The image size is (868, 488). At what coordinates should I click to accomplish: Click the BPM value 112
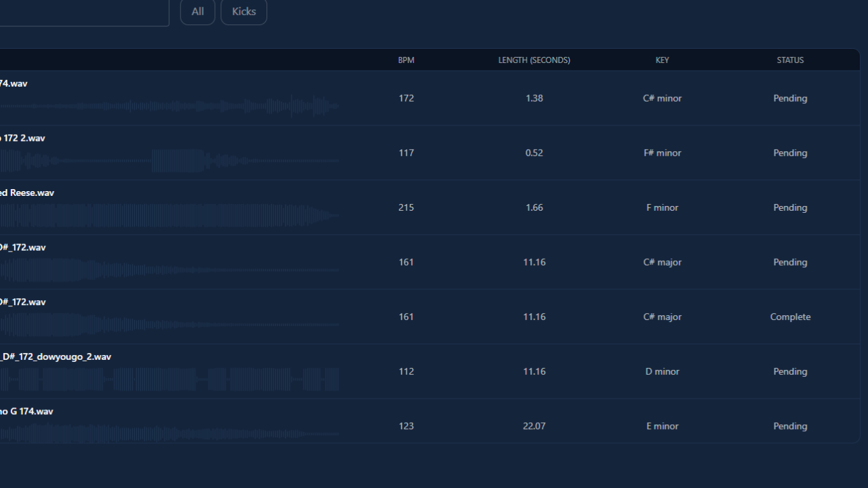click(x=406, y=371)
